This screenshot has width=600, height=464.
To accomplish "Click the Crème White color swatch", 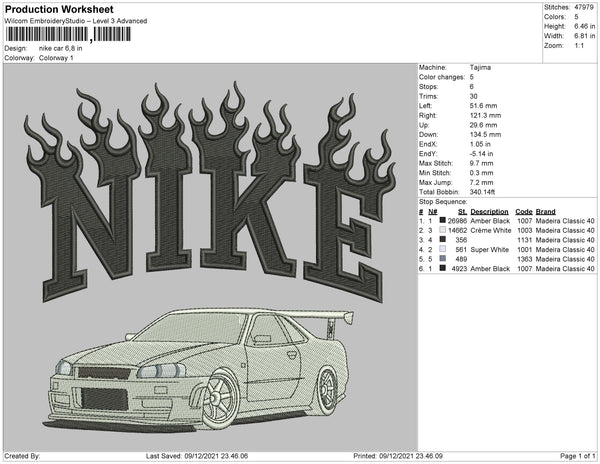I will 443,230.
